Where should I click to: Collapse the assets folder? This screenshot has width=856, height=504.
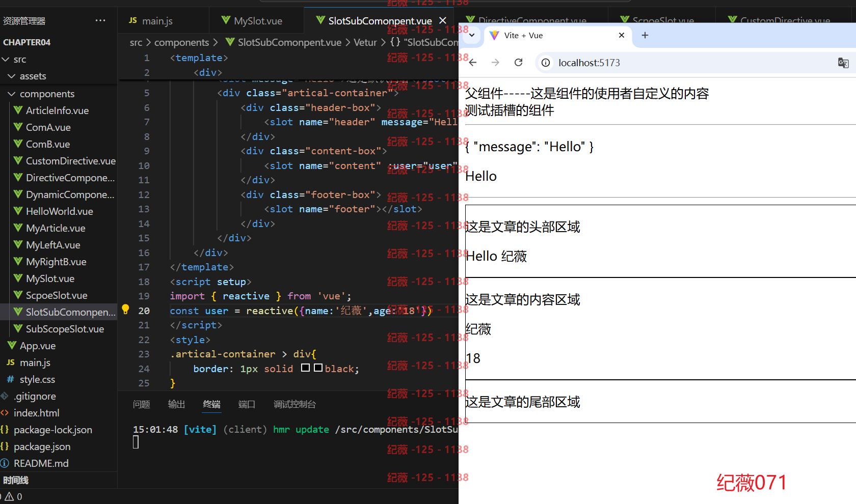12,76
